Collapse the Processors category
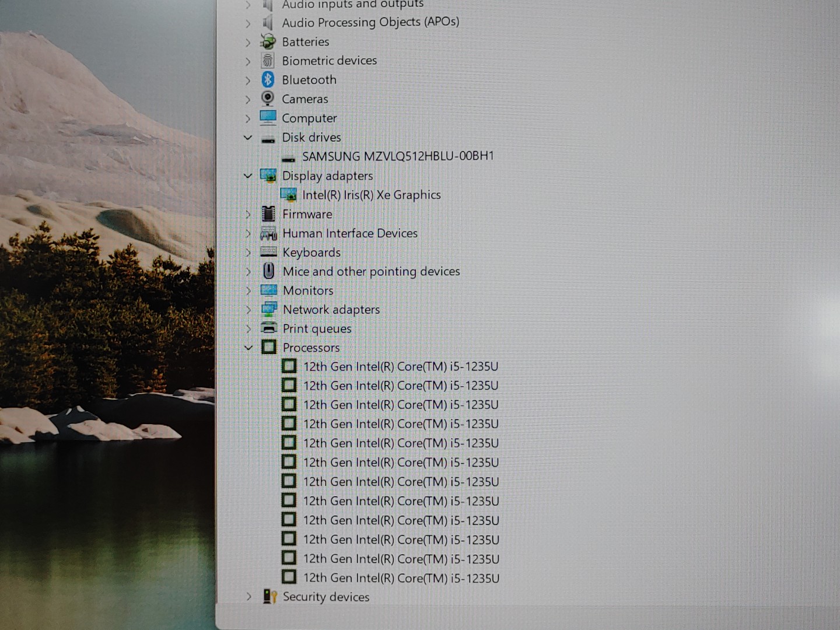 click(249, 348)
